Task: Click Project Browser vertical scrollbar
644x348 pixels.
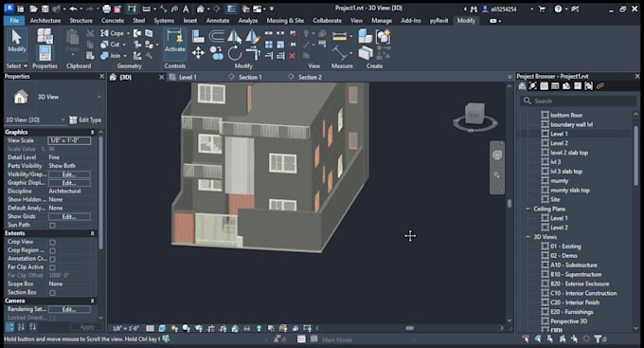Action: 635,155
